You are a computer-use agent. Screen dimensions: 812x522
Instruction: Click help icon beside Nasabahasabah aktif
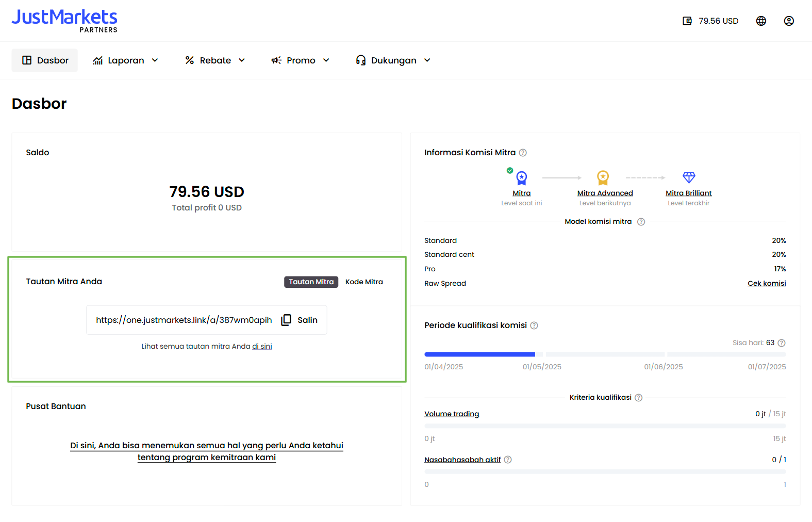(508, 460)
